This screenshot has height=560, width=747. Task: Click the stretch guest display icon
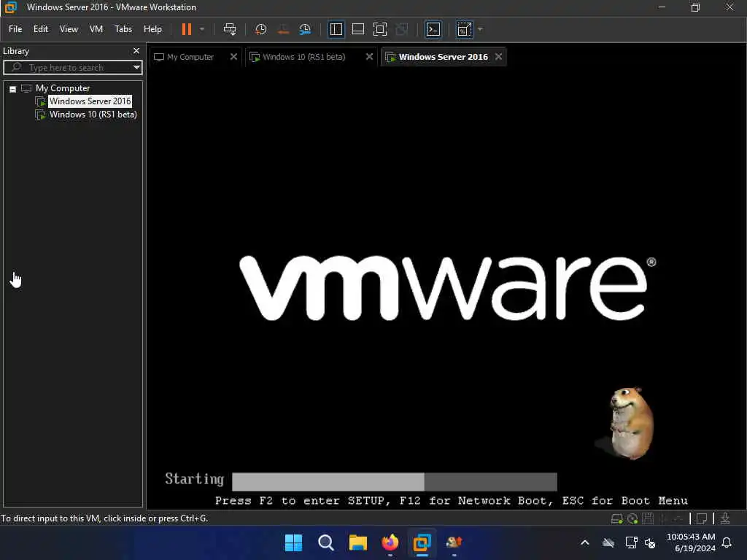click(464, 29)
